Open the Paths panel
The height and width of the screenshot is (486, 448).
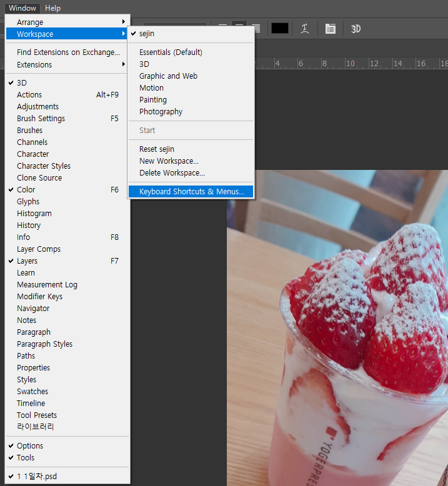pos(66,356)
